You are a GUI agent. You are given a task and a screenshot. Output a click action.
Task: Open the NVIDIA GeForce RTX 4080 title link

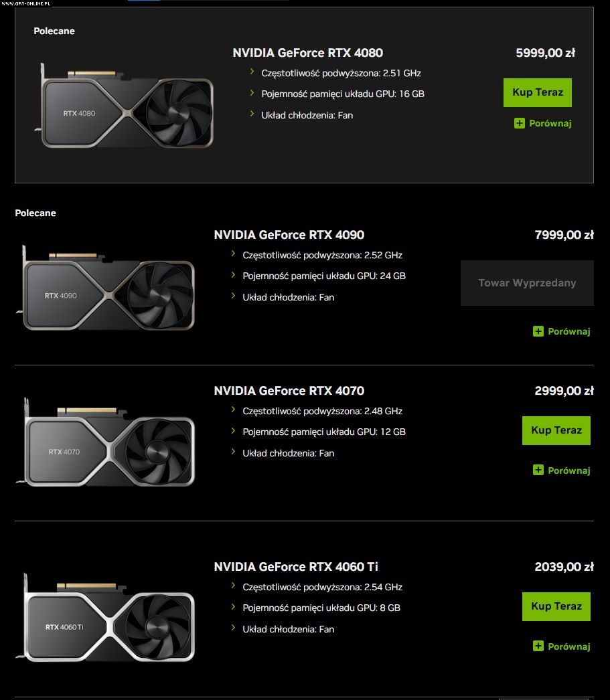(307, 53)
